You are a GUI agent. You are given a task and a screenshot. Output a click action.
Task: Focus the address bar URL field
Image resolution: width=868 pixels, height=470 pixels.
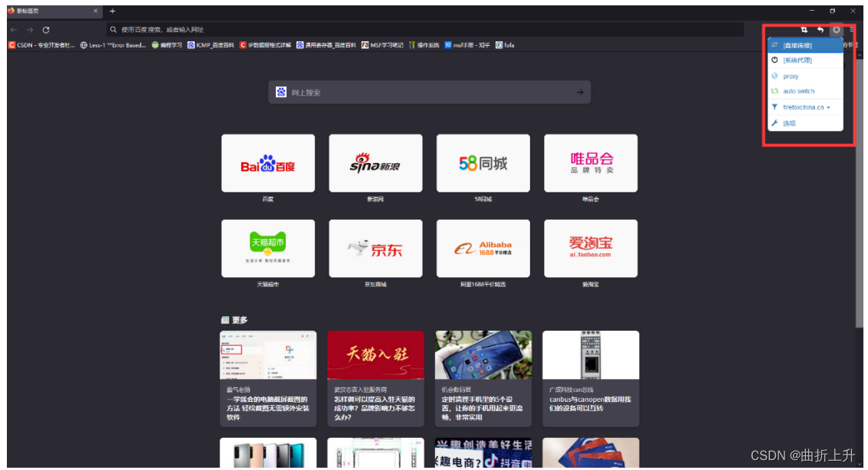coord(425,30)
